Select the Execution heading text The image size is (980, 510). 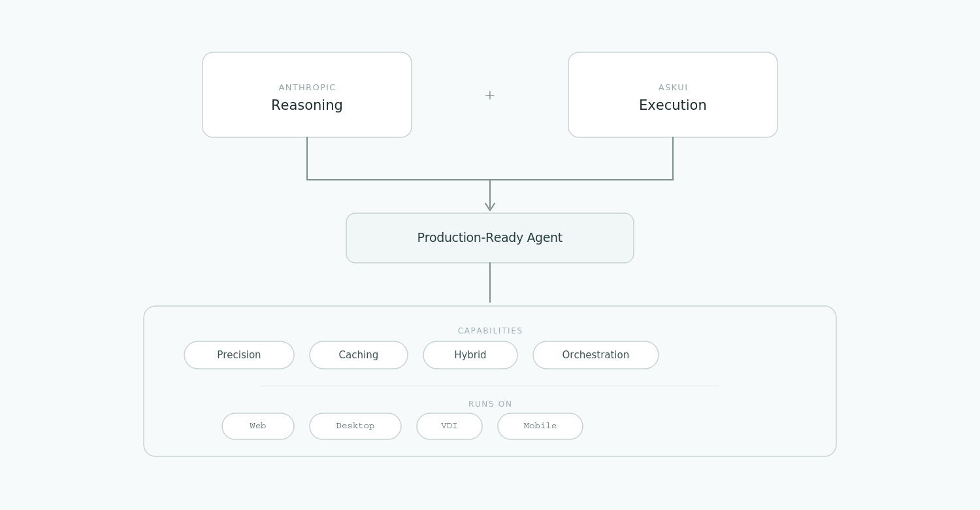[x=672, y=105]
